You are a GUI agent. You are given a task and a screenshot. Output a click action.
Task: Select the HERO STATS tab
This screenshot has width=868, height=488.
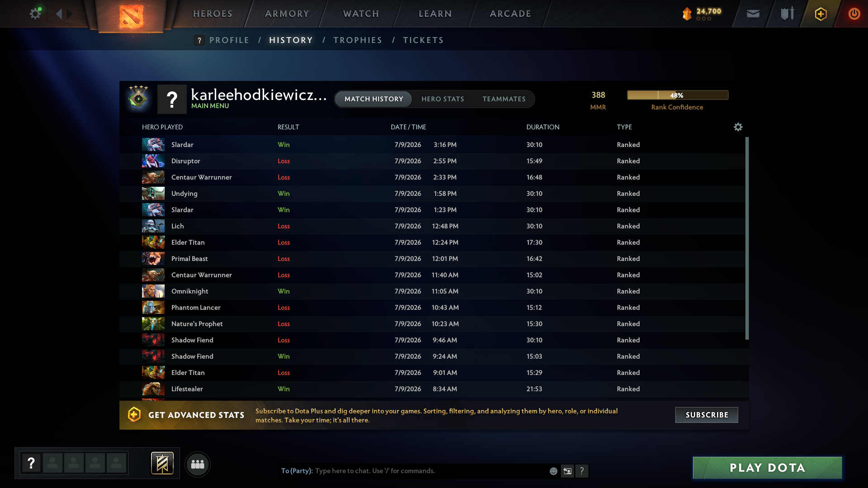pos(443,99)
